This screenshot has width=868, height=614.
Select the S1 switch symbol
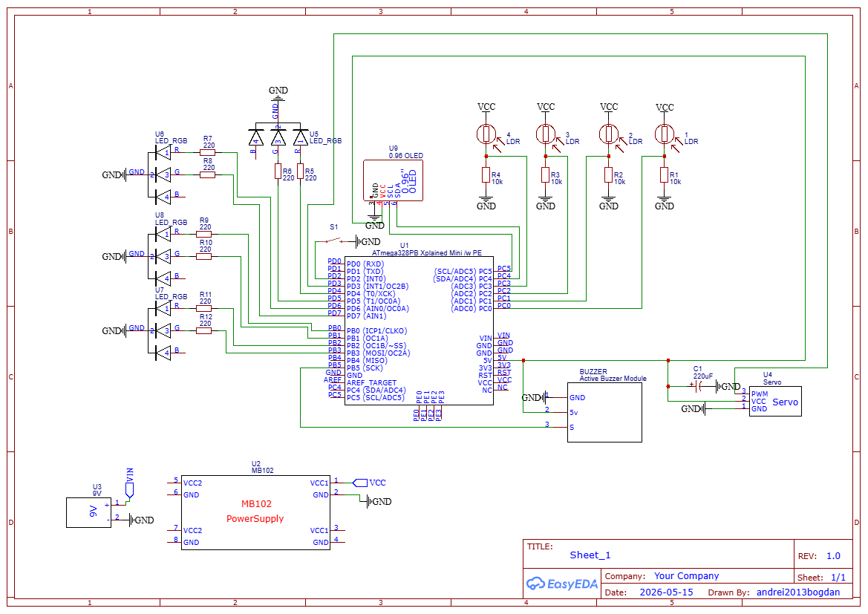336,241
